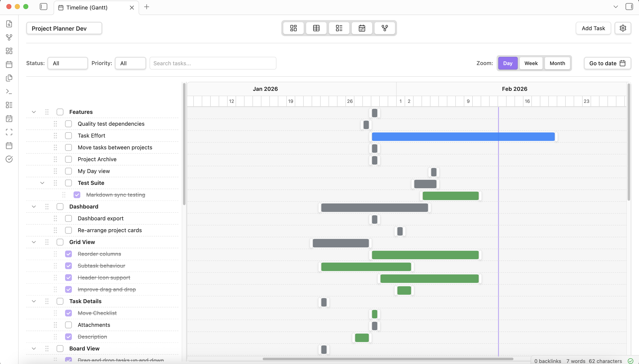The width and height of the screenshot is (639, 364).
Task: Click inside the Search tasks field
Action: click(213, 63)
